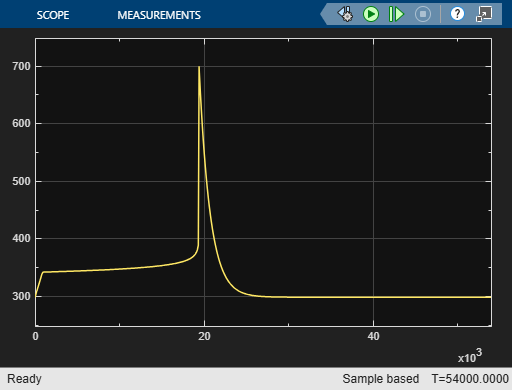This screenshot has height=390, width=512.
Task: Click the T=54000.0000 time readout
Action: pos(470,379)
